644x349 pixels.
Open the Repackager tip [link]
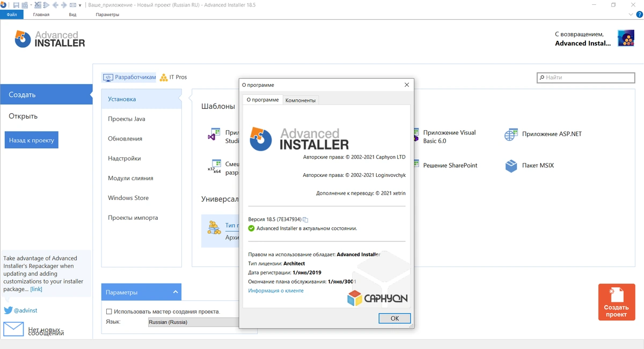pos(36,289)
